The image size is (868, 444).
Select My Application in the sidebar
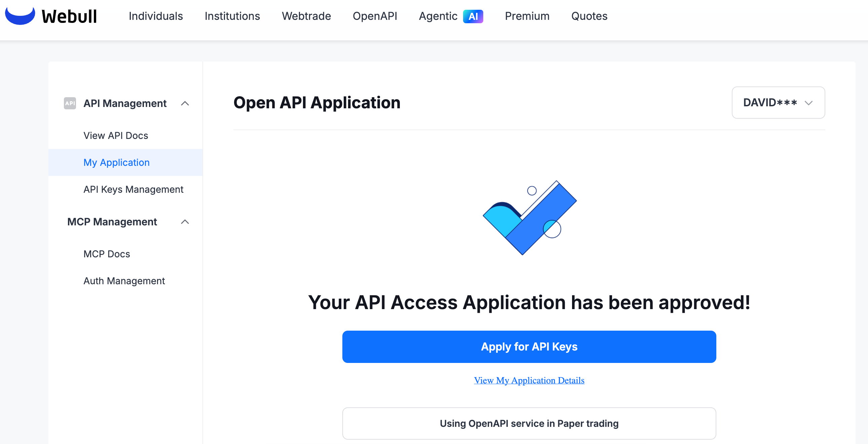pyautogui.click(x=125, y=162)
